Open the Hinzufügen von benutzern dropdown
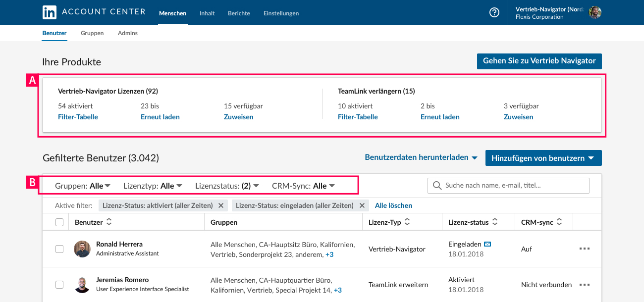Viewport: 644px width, 302px height. coord(543,158)
